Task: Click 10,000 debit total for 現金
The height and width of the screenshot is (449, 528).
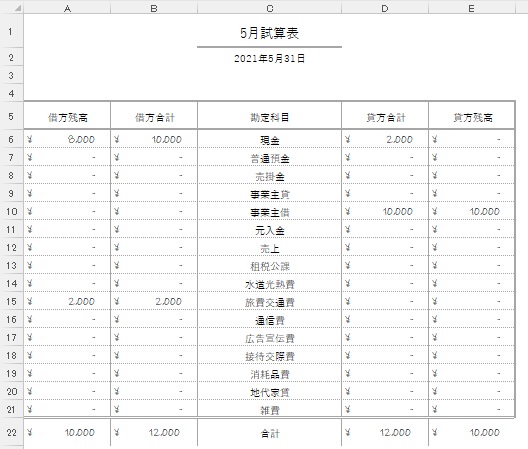Action: 154,139
